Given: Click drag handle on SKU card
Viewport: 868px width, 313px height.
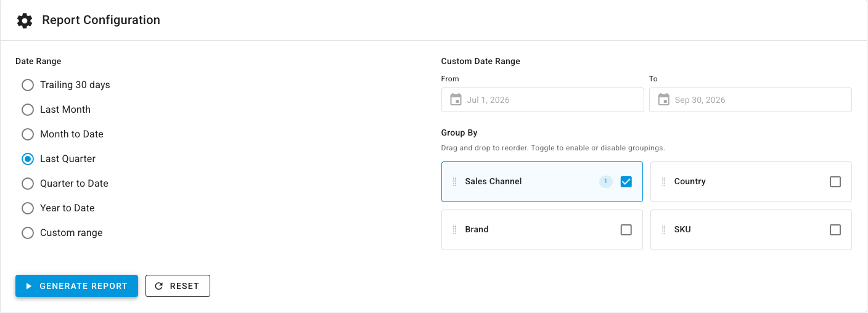Looking at the screenshot, I should (x=664, y=230).
